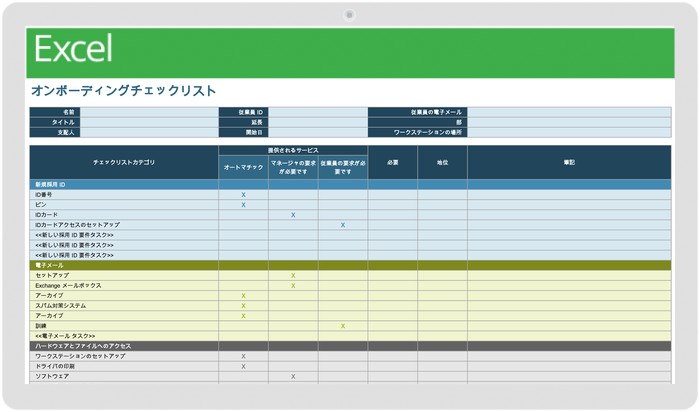This screenshot has width=700, height=412.
Task: Click the 従業員の電子メール input cell
Action: click(x=569, y=112)
